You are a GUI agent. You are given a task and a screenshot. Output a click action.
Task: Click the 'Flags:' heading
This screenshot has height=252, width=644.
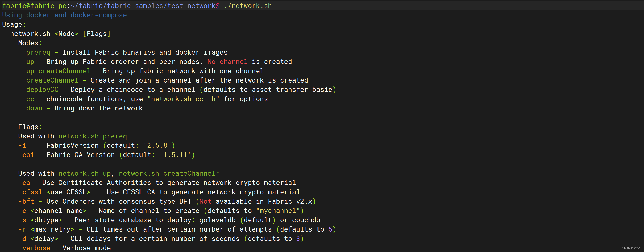click(x=30, y=127)
